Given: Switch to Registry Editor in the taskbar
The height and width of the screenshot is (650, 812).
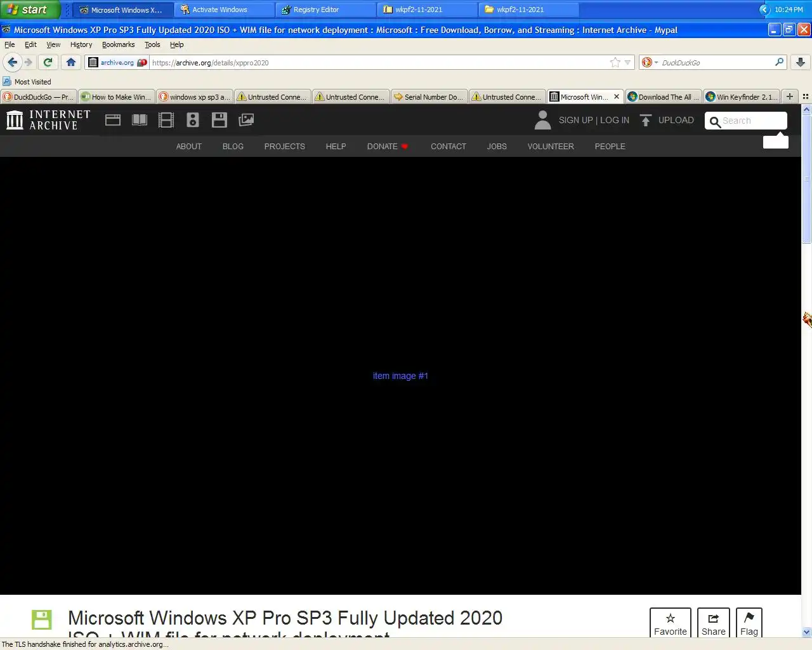Looking at the screenshot, I should (325, 10).
